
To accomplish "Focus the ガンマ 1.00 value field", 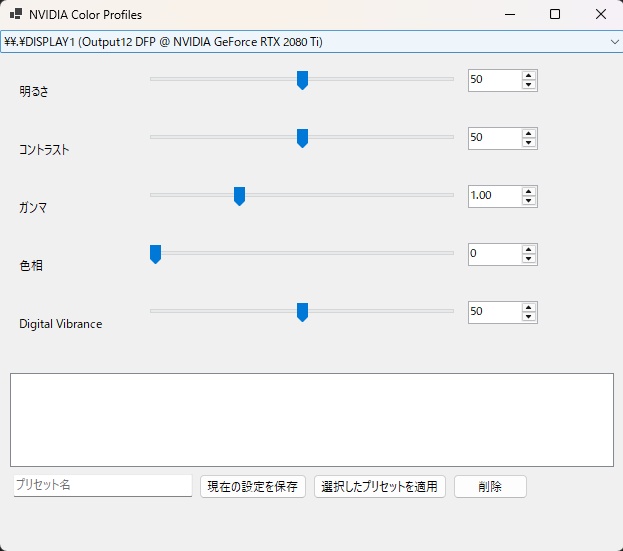I will point(495,196).
